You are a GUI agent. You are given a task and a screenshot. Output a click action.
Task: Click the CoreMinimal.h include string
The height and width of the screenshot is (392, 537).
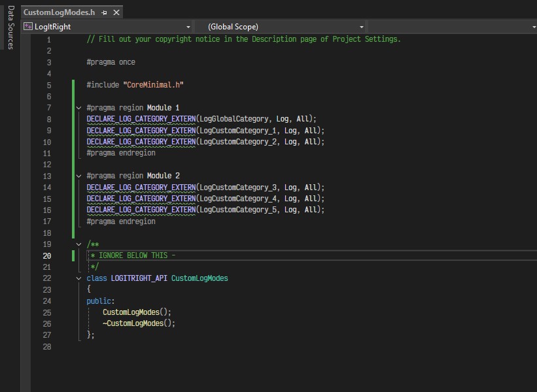pyautogui.click(x=153, y=85)
